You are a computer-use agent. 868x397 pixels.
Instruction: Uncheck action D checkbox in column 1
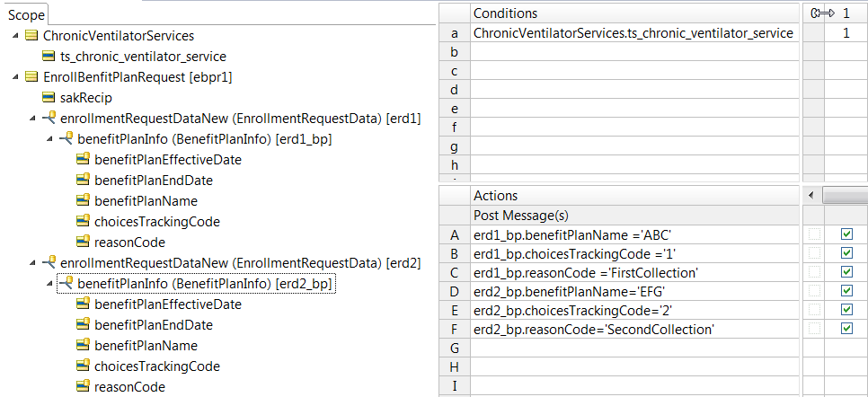coord(846,291)
